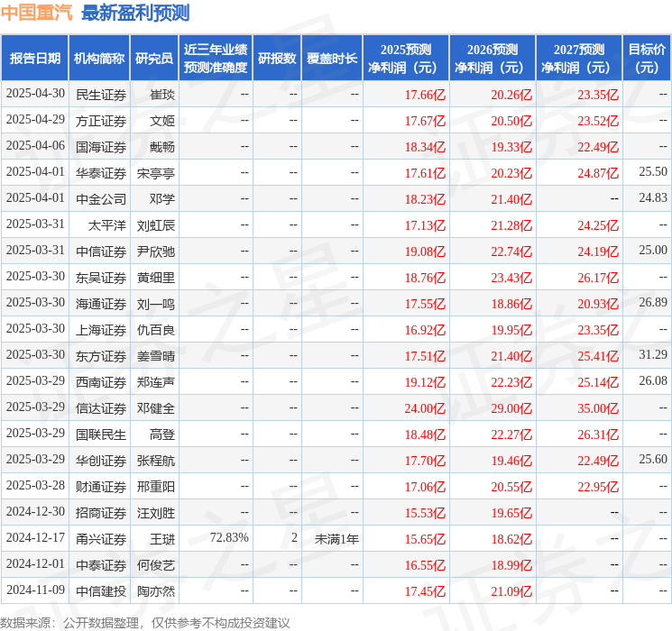Select the 民生证券 institution cell
Screen dimensions: 672x631
point(101,95)
